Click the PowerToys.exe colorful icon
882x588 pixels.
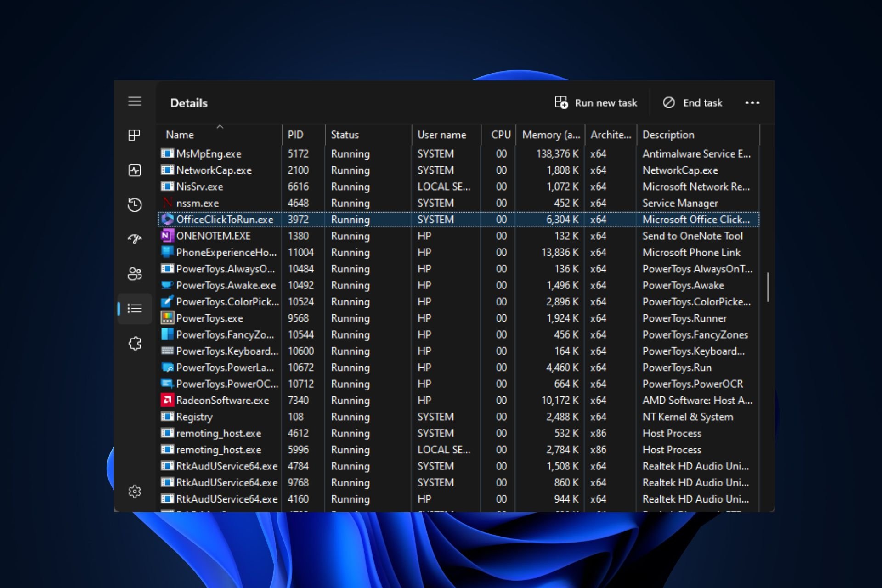click(x=167, y=318)
